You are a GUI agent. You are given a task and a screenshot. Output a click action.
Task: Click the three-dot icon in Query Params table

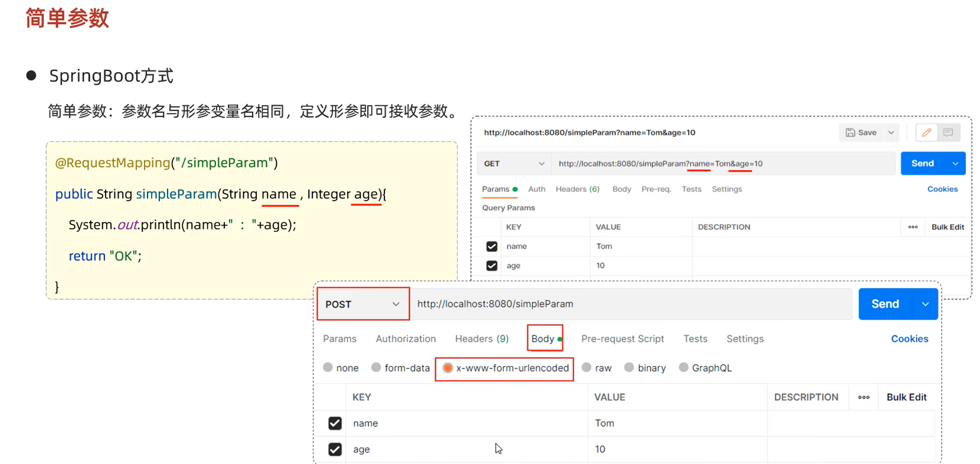click(913, 227)
